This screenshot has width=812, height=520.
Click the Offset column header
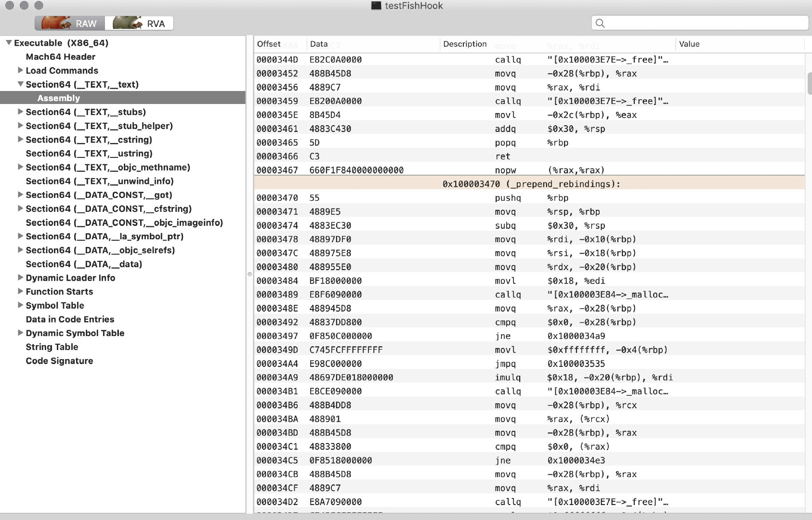coord(280,44)
